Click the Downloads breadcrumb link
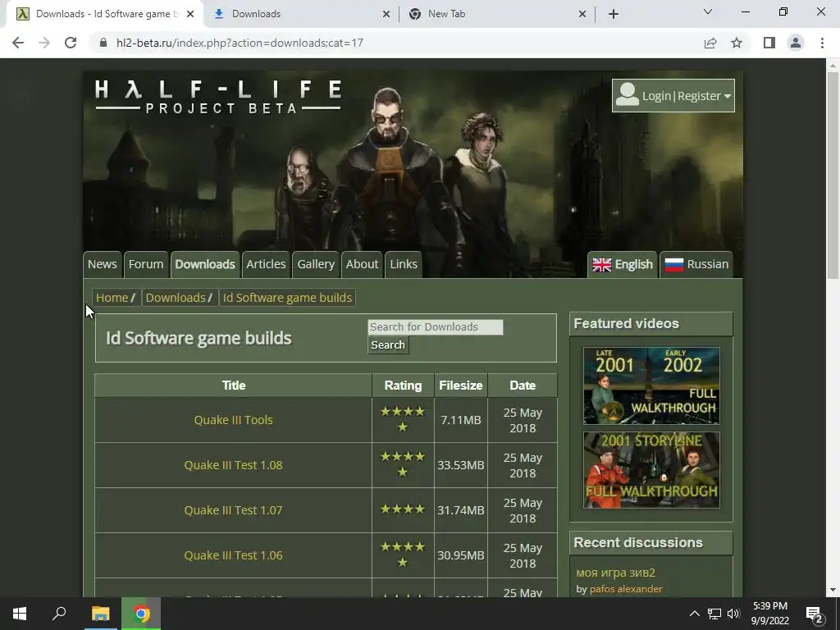Screen dimensions: 840x630 click(x=176, y=298)
